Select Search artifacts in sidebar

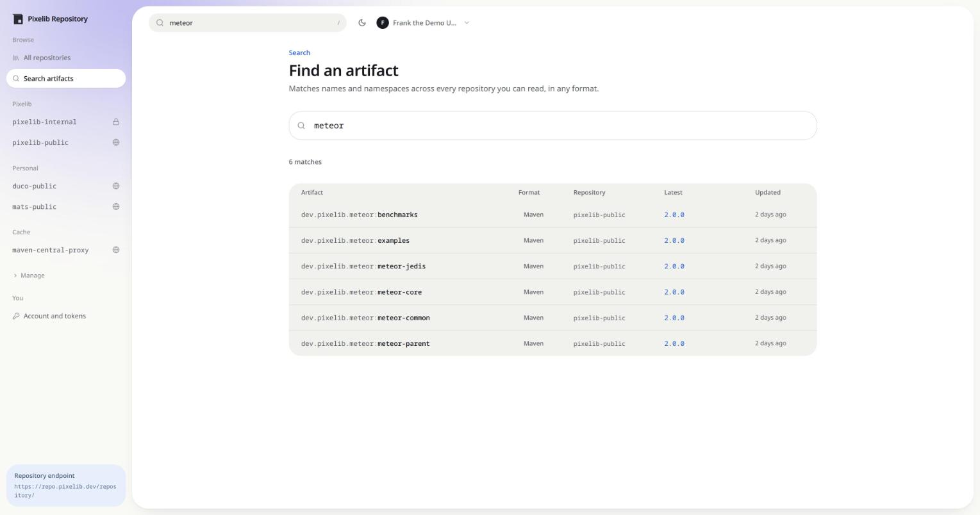[x=66, y=78]
